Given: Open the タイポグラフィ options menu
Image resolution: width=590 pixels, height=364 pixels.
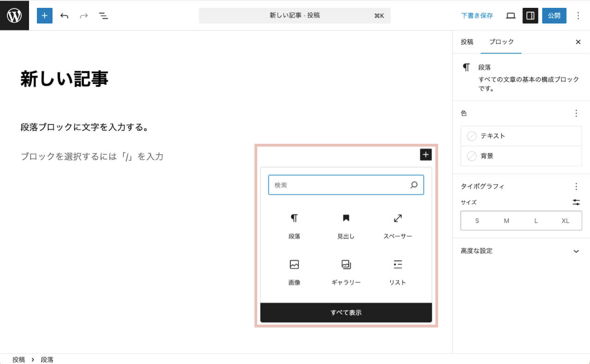Looking at the screenshot, I should point(576,186).
